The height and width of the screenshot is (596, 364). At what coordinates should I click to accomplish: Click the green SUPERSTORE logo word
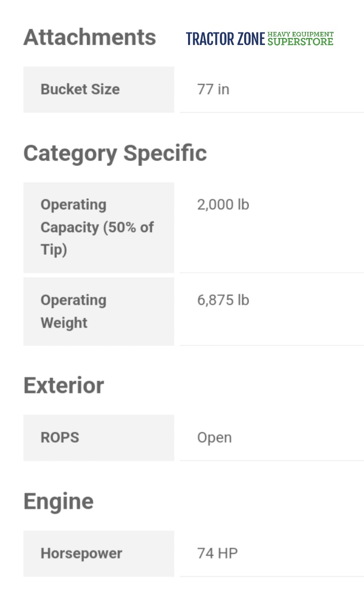[300, 41]
